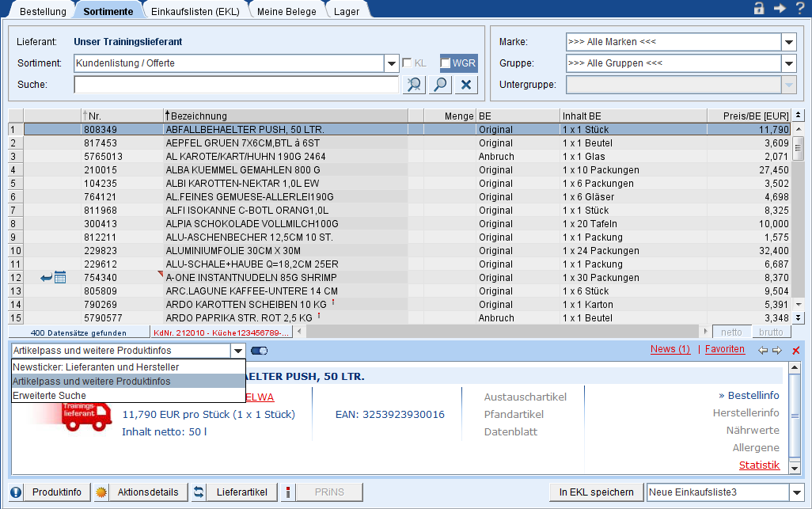Screen dimensions: 812x509
Task: Click into the Suche input field
Action: [236, 85]
